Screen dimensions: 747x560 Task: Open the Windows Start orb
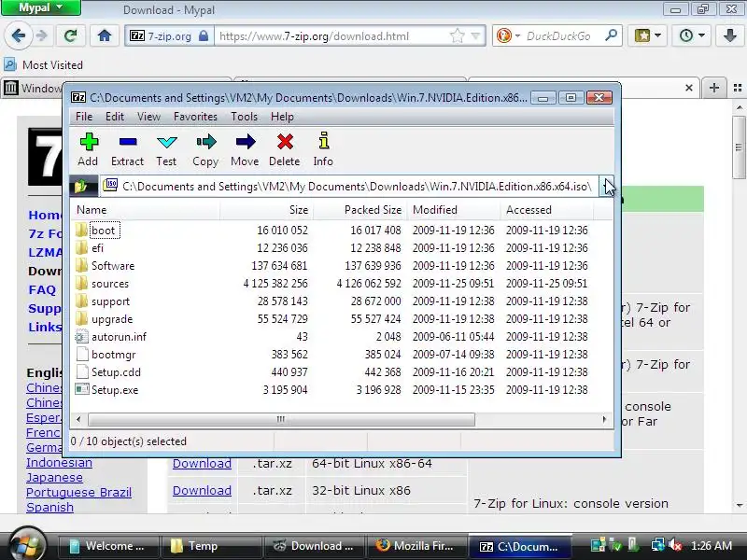point(27,544)
